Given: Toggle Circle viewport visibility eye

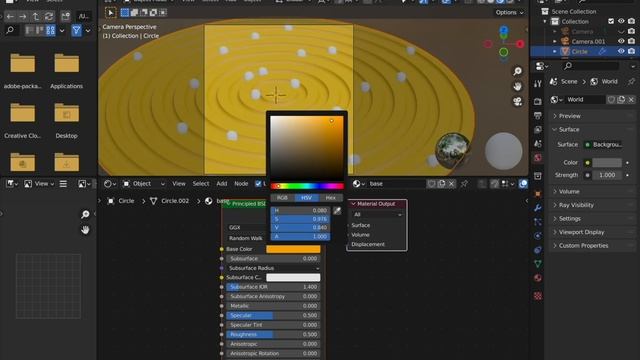Looking at the screenshot, I should click(621, 51).
